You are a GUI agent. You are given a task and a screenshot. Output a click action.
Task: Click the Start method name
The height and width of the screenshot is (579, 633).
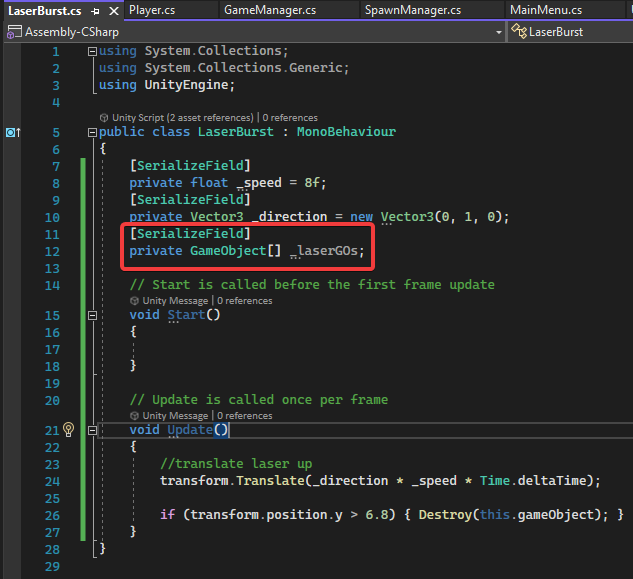[187, 315]
